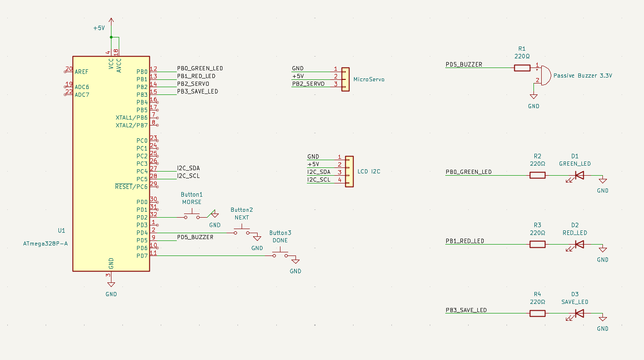Select the PB3_SAVE_LED net label feeding R4
This screenshot has width=644, height=360.
[x=466, y=310]
